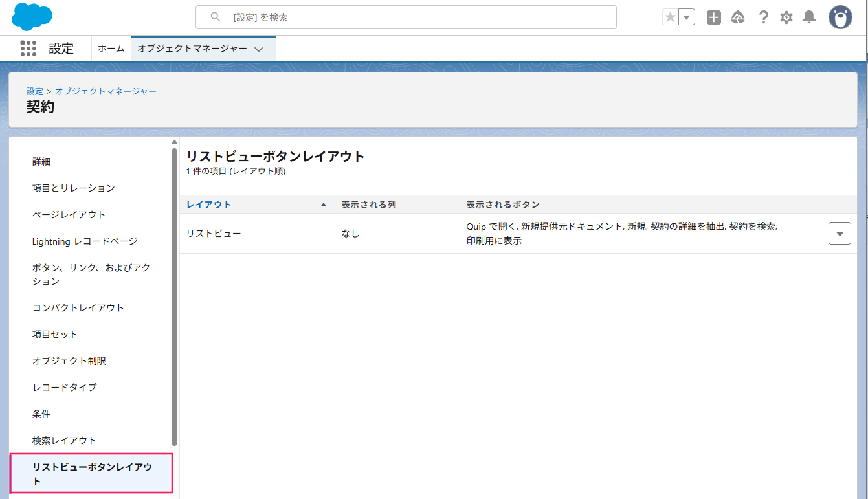This screenshot has height=499, width=868.
Task: Click the 設定 app name label
Action: 61,49
